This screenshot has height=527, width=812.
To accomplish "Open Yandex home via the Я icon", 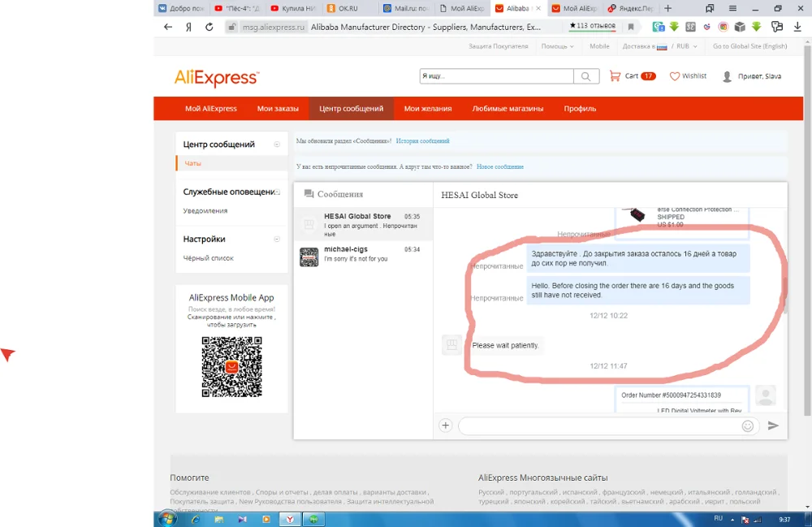I will 188,27.
